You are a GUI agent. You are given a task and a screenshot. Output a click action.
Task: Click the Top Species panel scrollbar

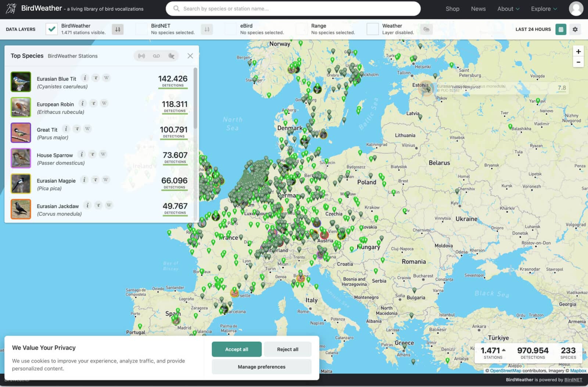(196, 98)
